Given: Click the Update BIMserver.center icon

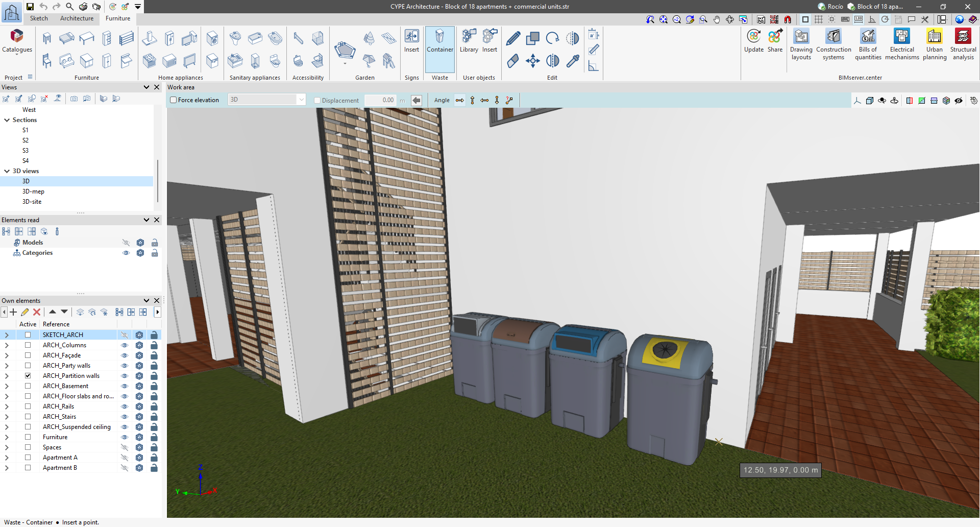Looking at the screenshot, I should point(753,41).
